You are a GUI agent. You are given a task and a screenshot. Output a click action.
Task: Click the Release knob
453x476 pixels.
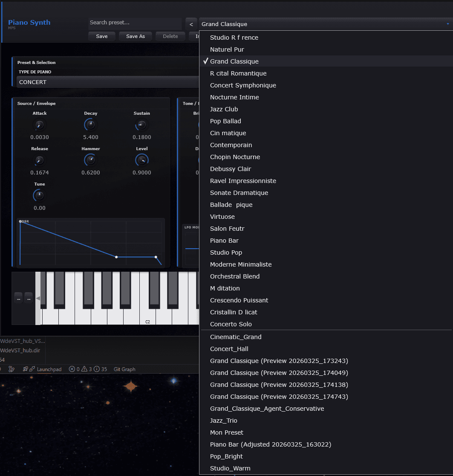[39, 160]
